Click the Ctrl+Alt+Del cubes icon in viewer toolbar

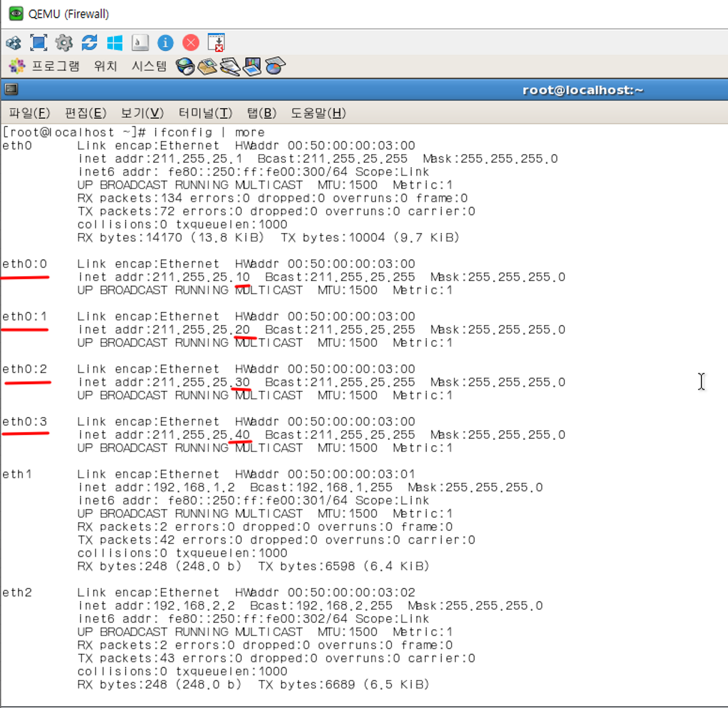14,43
